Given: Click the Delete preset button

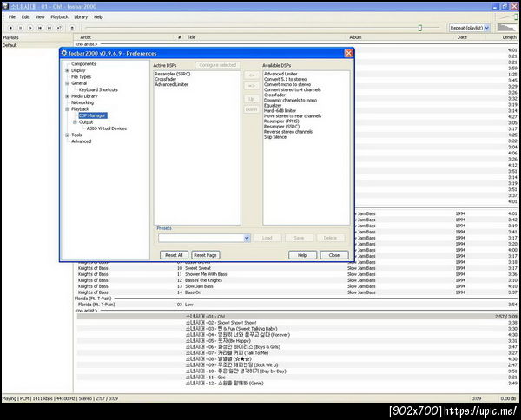Looking at the screenshot, I should 330,238.
